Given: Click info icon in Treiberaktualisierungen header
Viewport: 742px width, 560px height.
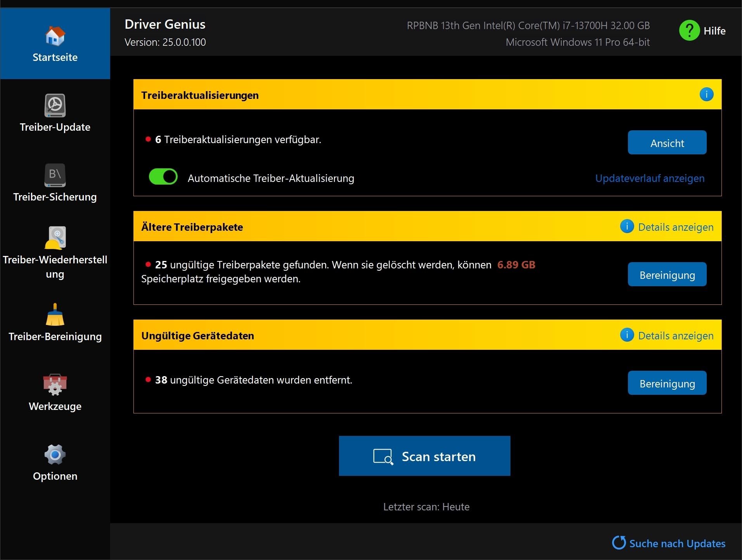Looking at the screenshot, I should 706,94.
